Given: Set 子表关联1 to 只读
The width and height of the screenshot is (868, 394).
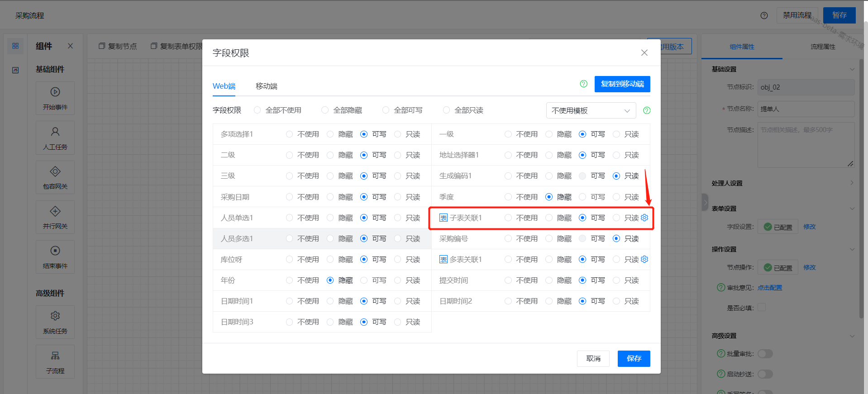Looking at the screenshot, I should click(616, 218).
